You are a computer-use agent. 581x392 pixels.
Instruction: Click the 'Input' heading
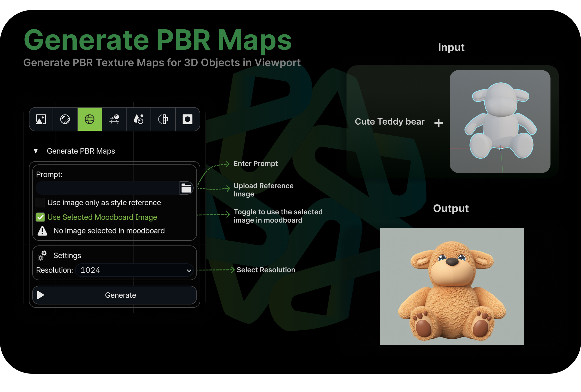451,47
